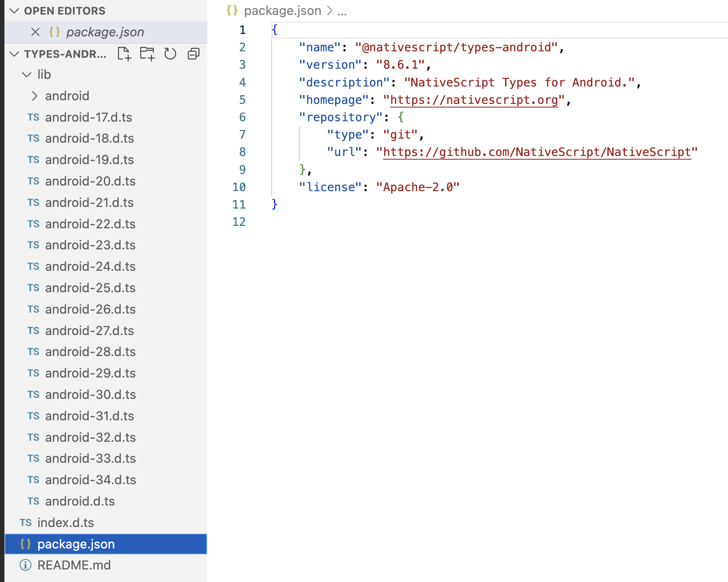Open index.d.ts from the explorer
Image resolution: width=728 pixels, height=582 pixels.
65,523
